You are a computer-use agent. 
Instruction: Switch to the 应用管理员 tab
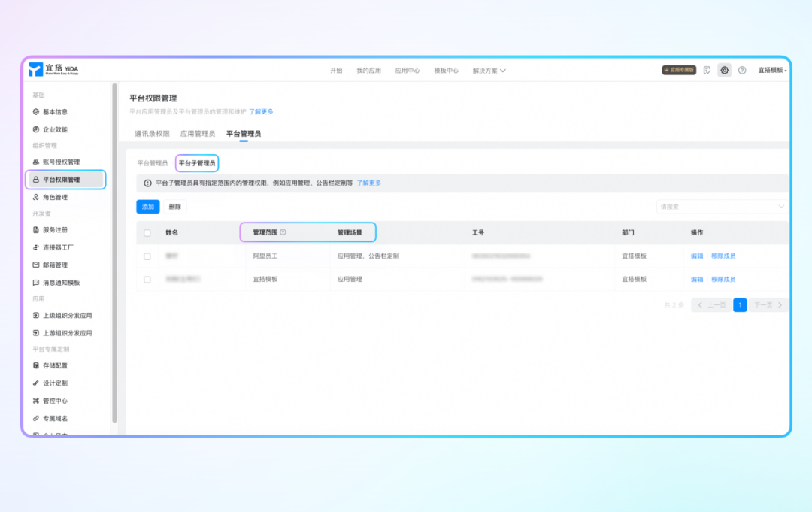pos(198,134)
